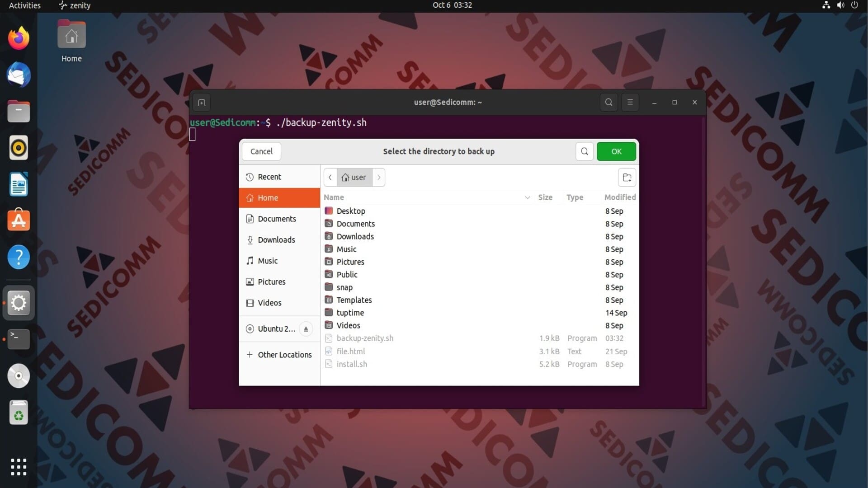The height and width of the screenshot is (488, 868).
Task: Click user folder path button
Action: [x=354, y=178]
